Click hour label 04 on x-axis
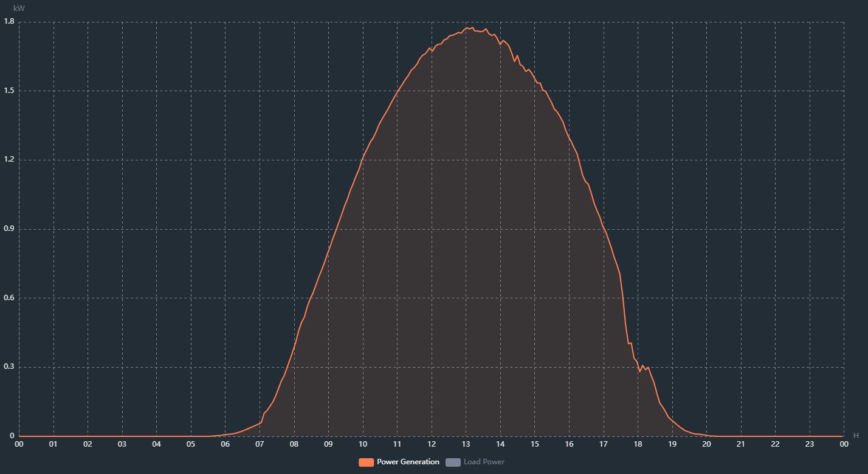Viewport: 868px width, 474px height. (156, 444)
